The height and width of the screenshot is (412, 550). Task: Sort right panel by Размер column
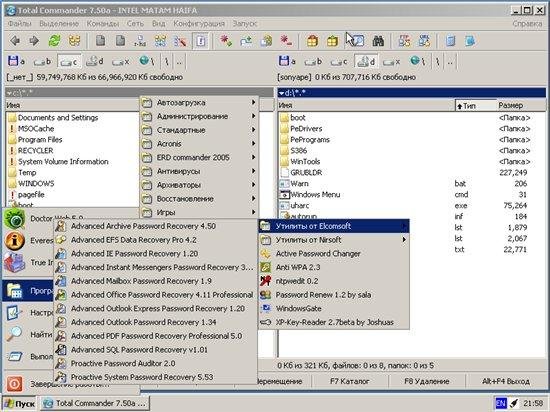(x=521, y=105)
